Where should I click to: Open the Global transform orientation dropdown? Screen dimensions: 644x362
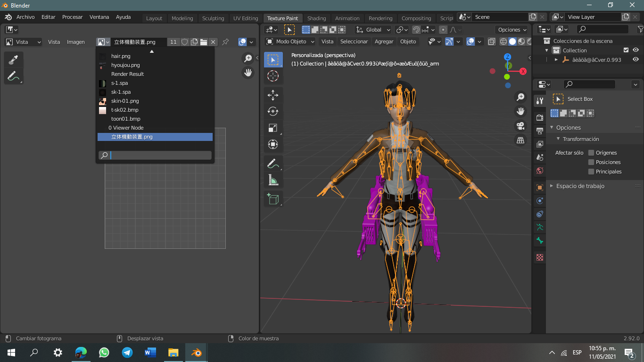(373, 30)
